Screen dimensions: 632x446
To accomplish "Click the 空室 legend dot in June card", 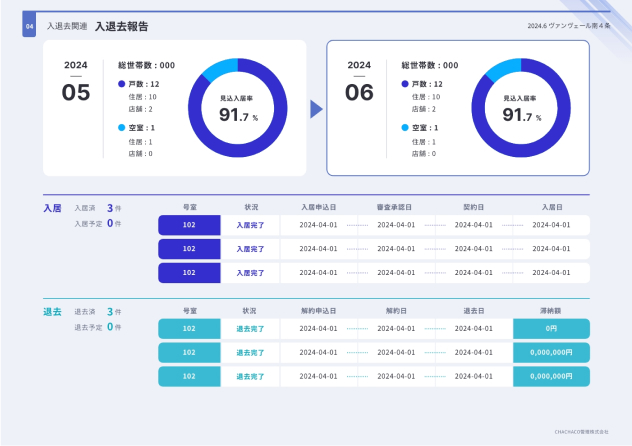I will pos(405,128).
